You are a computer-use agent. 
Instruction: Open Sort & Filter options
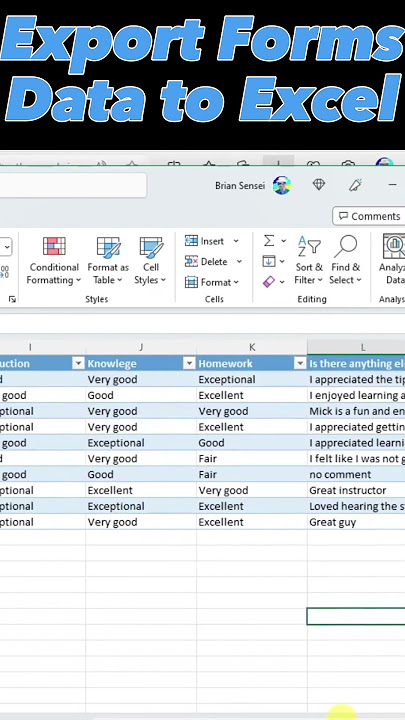pos(309,260)
